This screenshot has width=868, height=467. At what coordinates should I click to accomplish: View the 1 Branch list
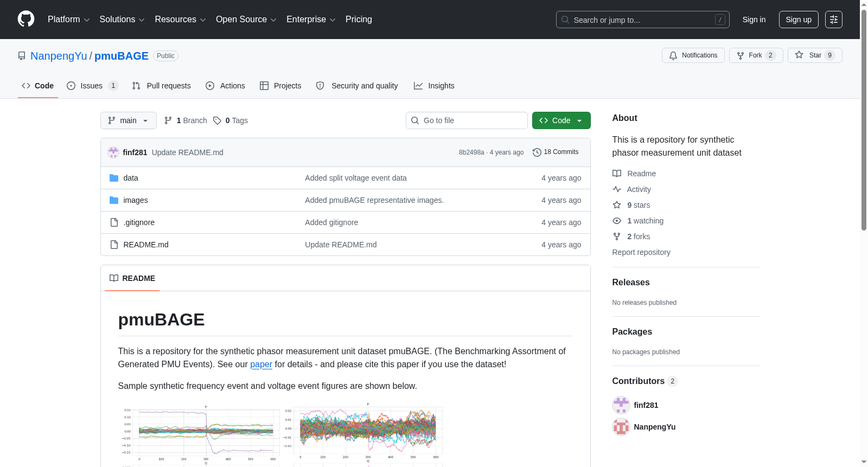click(x=186, y=120)
